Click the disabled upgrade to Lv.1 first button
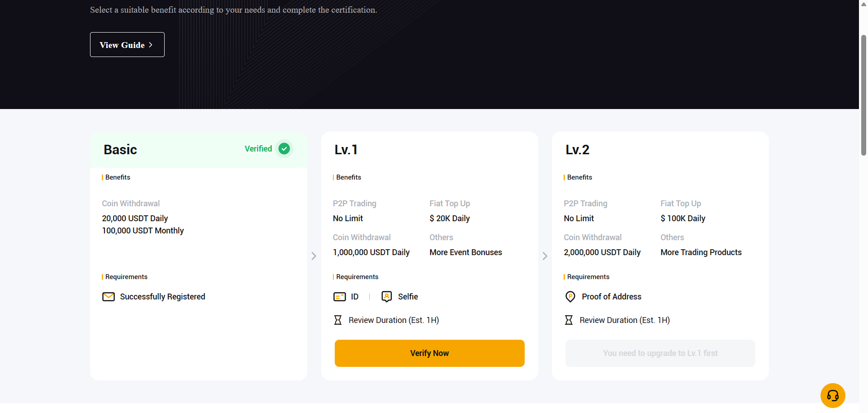Image resolution: width=868 pixels, height=413 pixels. tap(660, 353)
